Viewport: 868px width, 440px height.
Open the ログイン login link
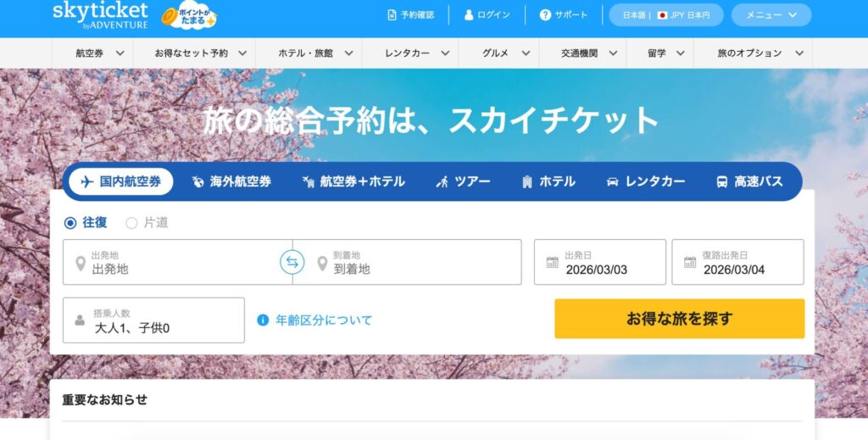pos(487,15)
